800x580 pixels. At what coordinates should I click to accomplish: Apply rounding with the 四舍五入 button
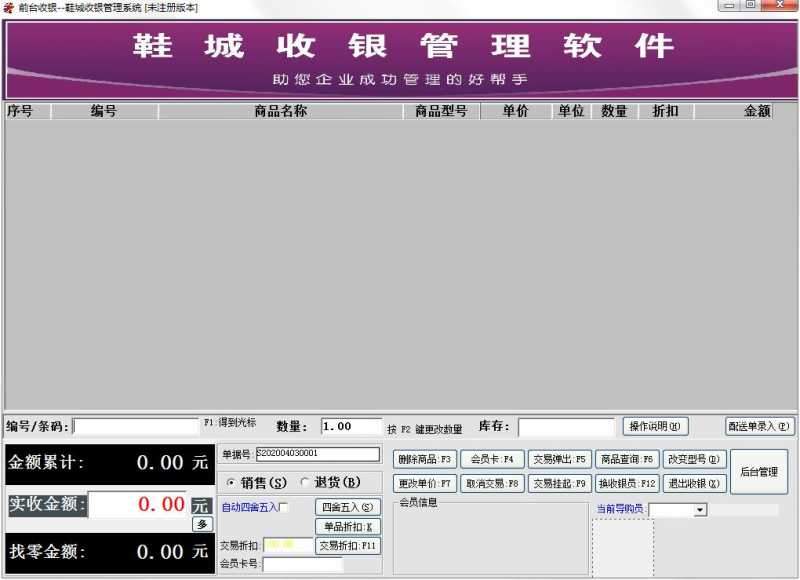pos(346,507)
